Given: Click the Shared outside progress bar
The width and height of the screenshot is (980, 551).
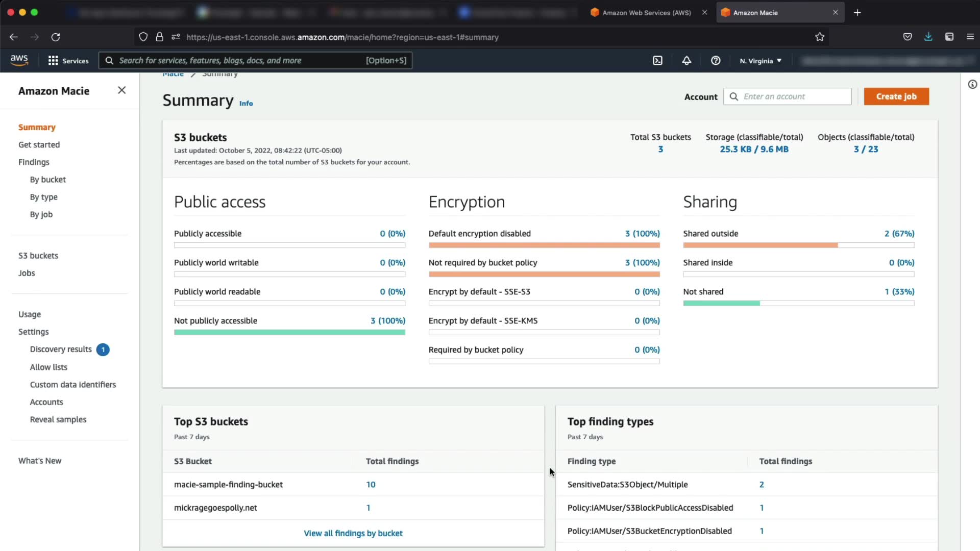Looking at the screenshot, I should (x=798, y=245).
